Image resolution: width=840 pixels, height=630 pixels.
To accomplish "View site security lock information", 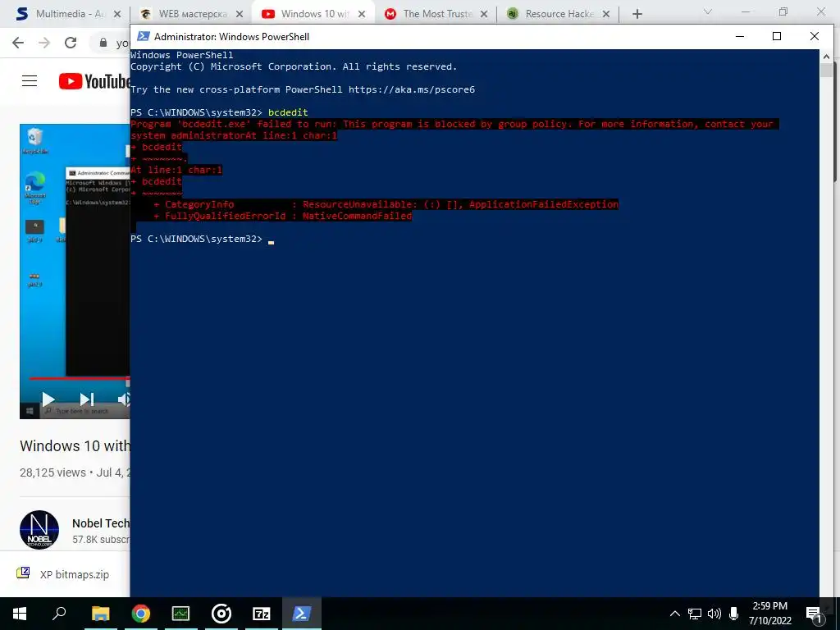I will pyautogui.click(x=103, y=43).
